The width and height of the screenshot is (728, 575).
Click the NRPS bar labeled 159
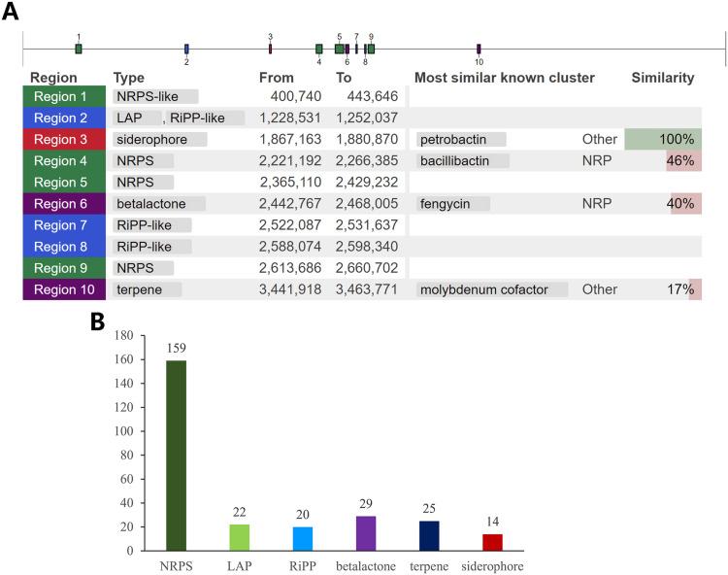coord(176,456)
